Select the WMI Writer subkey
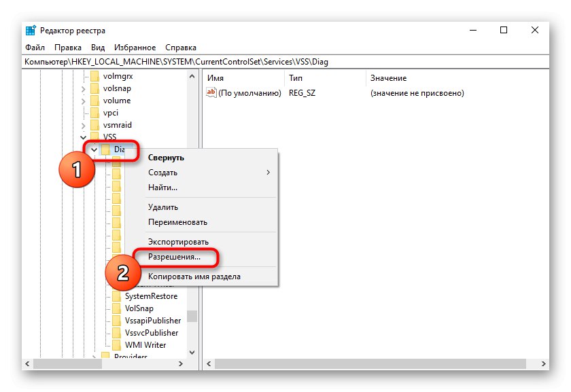This screenshot has width=571, height=392. coord(145,345)
